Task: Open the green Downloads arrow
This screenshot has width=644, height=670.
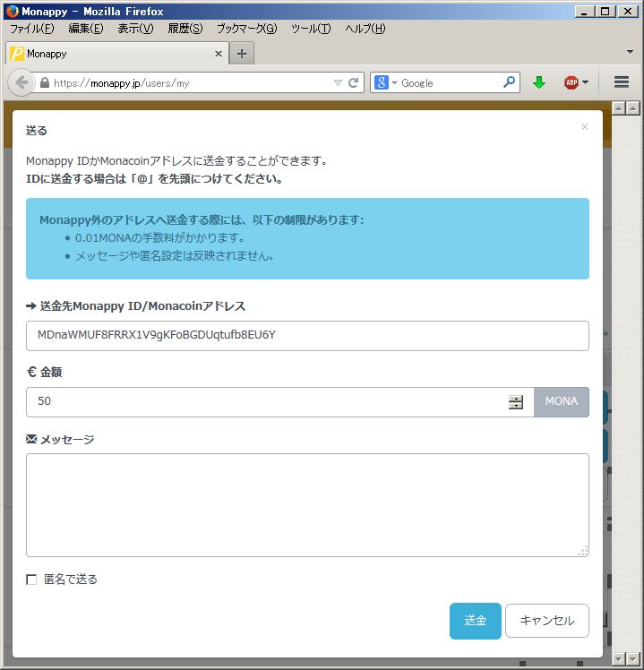Action: 539,82
